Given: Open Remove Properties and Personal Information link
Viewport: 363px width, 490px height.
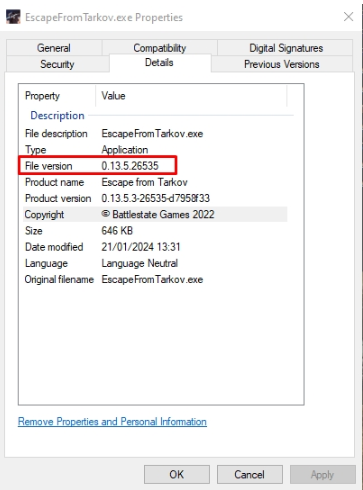Looking at the screenshot, I should tap(112, 421).
